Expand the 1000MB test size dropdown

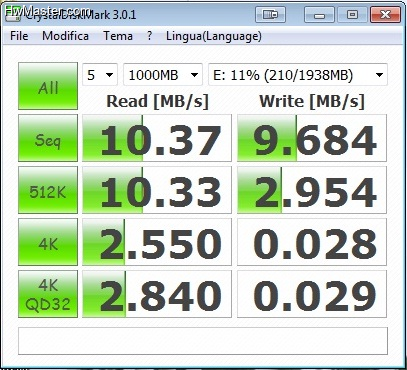[x=163, y=75]
